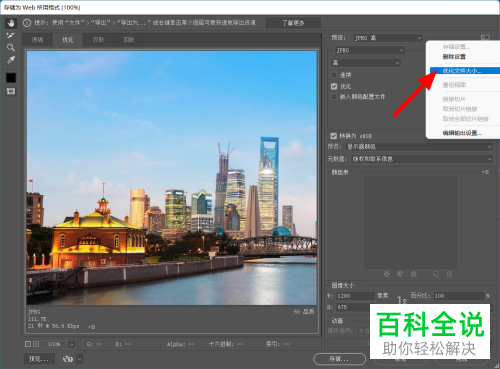Click the 存储... save button
The image size is (500, 369).
pos(339,359)
